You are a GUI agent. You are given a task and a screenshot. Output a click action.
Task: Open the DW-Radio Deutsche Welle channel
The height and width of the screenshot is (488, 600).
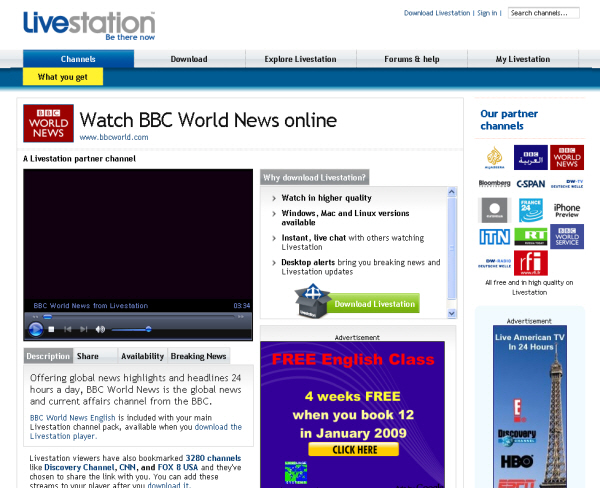(494, 263)
